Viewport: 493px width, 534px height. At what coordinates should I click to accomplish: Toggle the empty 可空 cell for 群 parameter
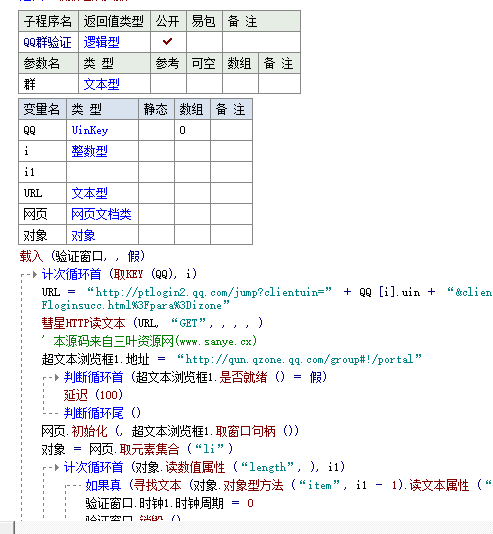(x=204, y=84)
